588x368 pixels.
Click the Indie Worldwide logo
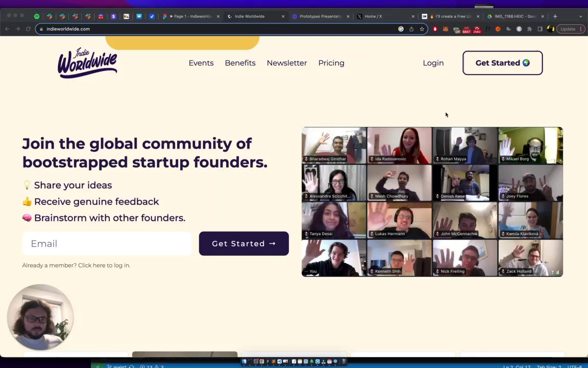[87, 63]
